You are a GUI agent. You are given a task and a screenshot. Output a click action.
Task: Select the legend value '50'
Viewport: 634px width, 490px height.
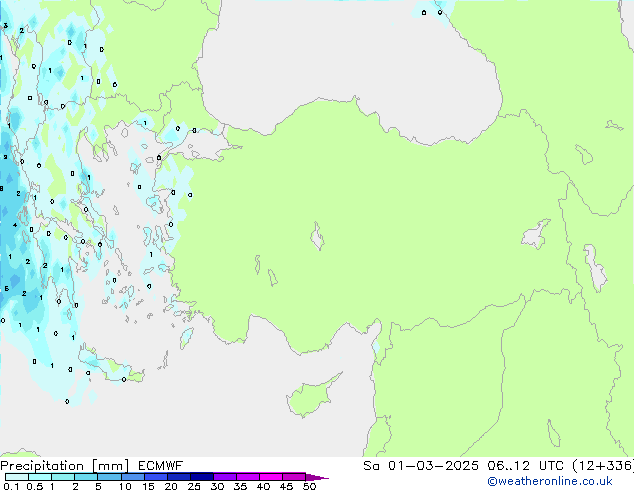point(309,486)
